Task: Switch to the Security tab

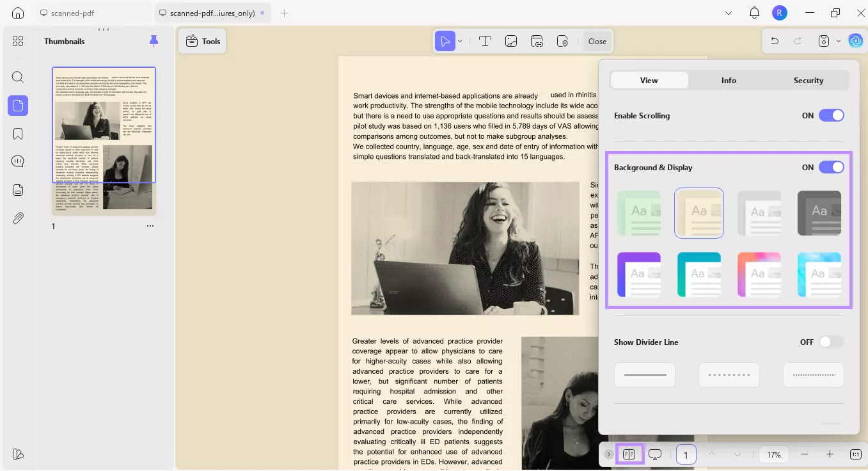Action: coord(808,80)
